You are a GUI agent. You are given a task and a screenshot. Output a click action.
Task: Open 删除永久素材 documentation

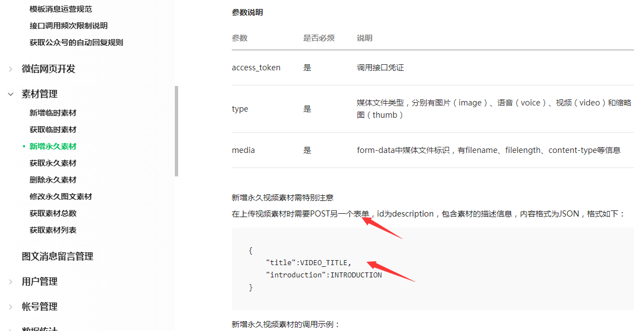(x=53, y=180)
